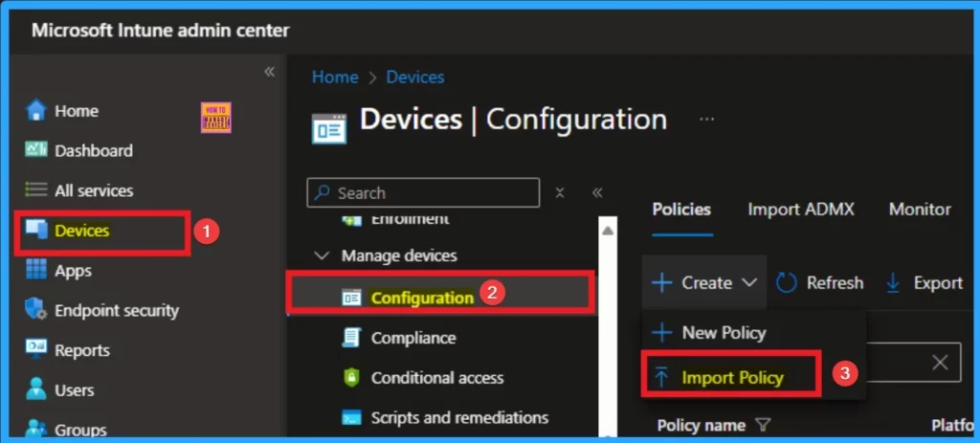980x443 pixels.
Task: Clear the policy filter box with X
Action: tap(940, 363)
